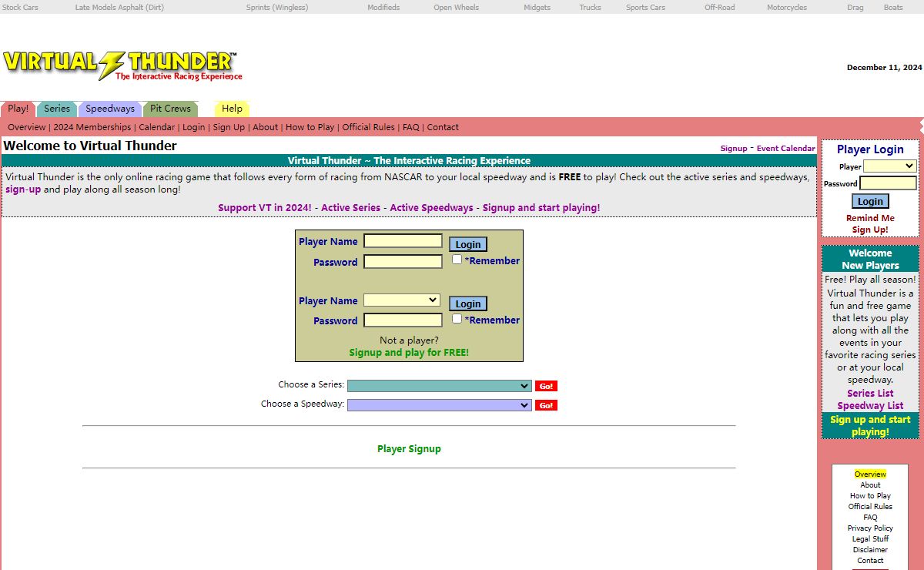924x570 pixels.
Task: Open the Player Signup link
Action: point(409,449)
